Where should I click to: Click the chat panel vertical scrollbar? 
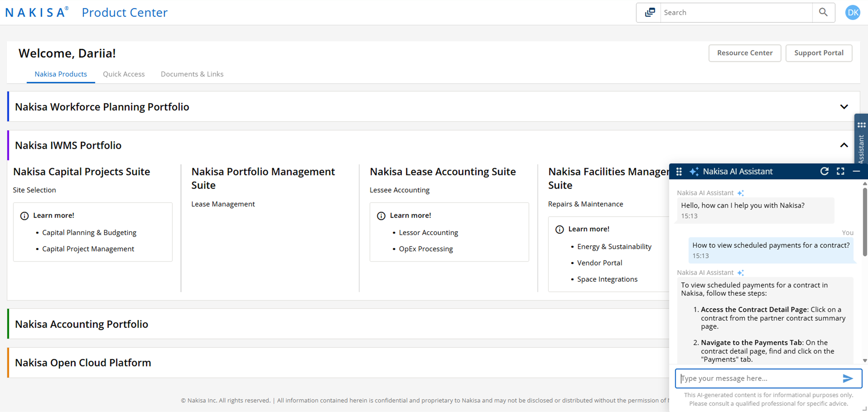point(864,222)
